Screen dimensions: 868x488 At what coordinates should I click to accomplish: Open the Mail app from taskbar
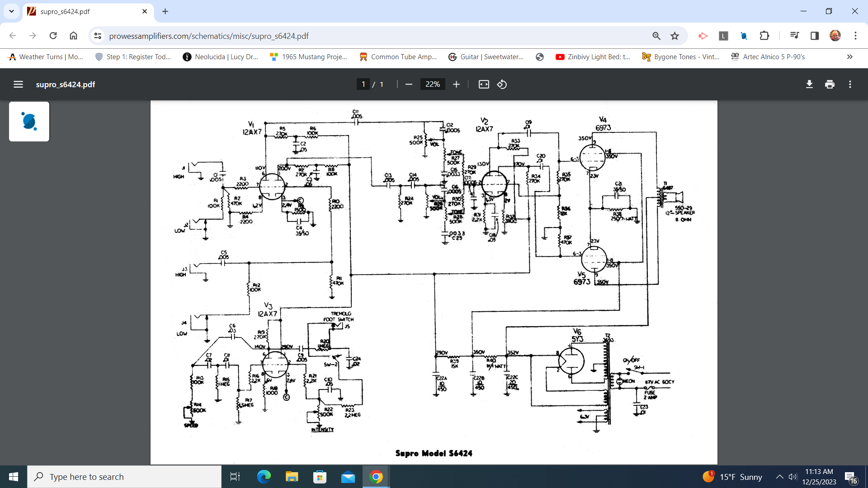click(348, 477)
